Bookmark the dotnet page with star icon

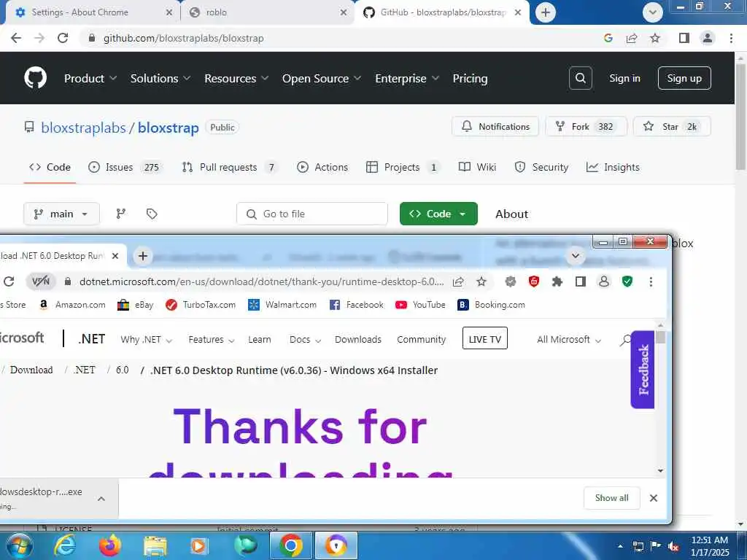click(481, 281)
